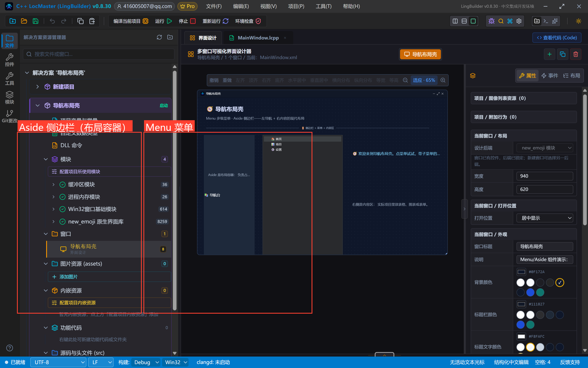The height and width of the screenshot is (368, 588).
Task: Click the add window plus icon
Action: tap(549, 54)
